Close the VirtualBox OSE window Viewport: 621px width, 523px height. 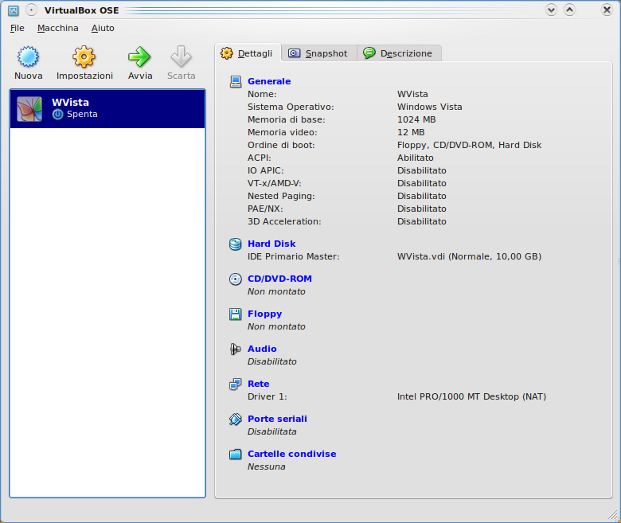pyautogui.click(x=607, y=10)
